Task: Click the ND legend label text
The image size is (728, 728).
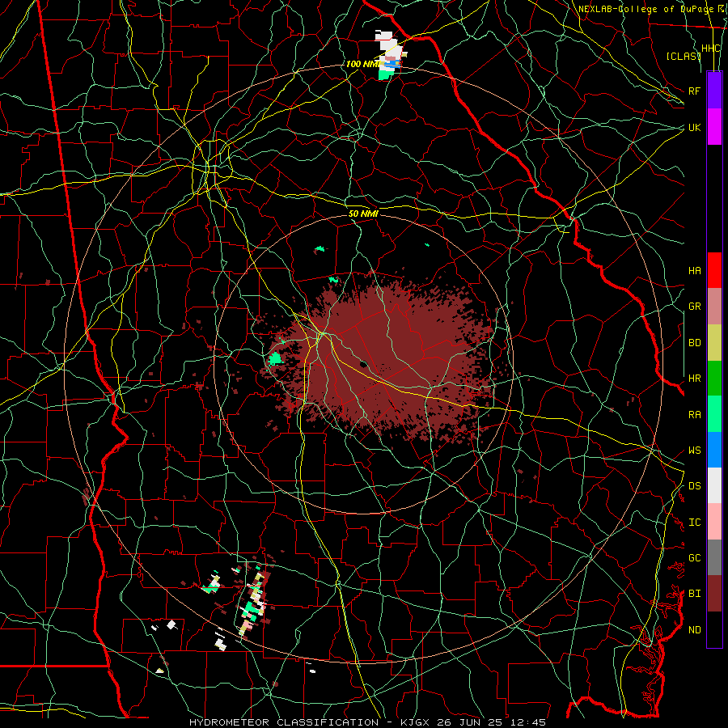Action: pyautogui.click(x=694, y=630)
